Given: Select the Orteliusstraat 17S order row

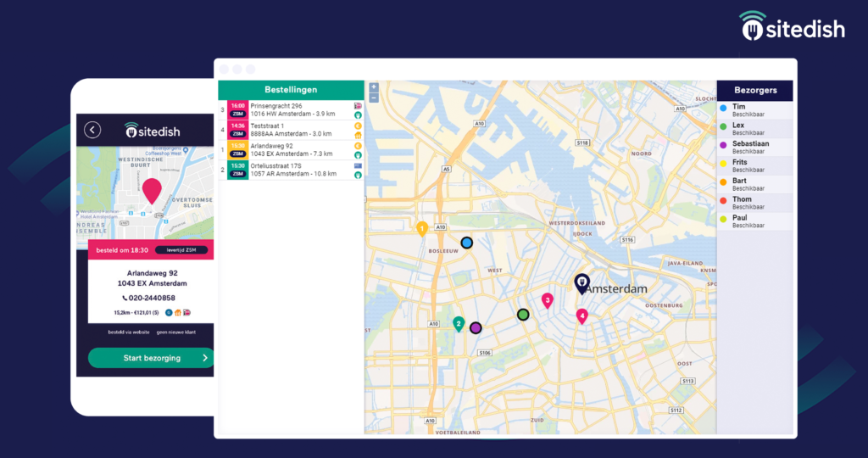Looking at the screenshot, I should (x=292, y=170).
